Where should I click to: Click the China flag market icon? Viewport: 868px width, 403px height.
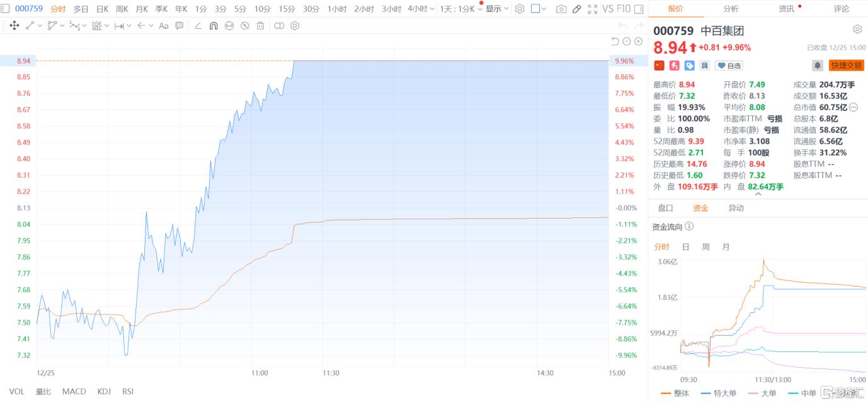[660, 65]
